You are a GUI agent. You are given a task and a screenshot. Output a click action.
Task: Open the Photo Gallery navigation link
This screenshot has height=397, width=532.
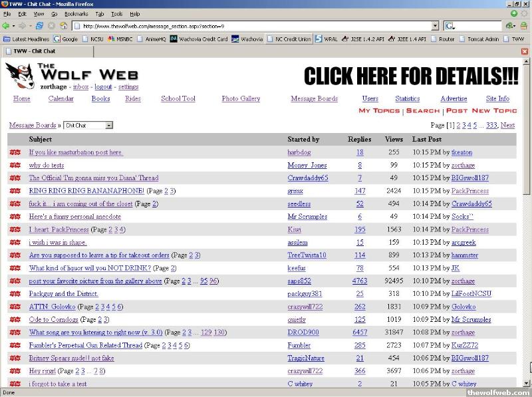pyautogui.click(x=241, y=99)
